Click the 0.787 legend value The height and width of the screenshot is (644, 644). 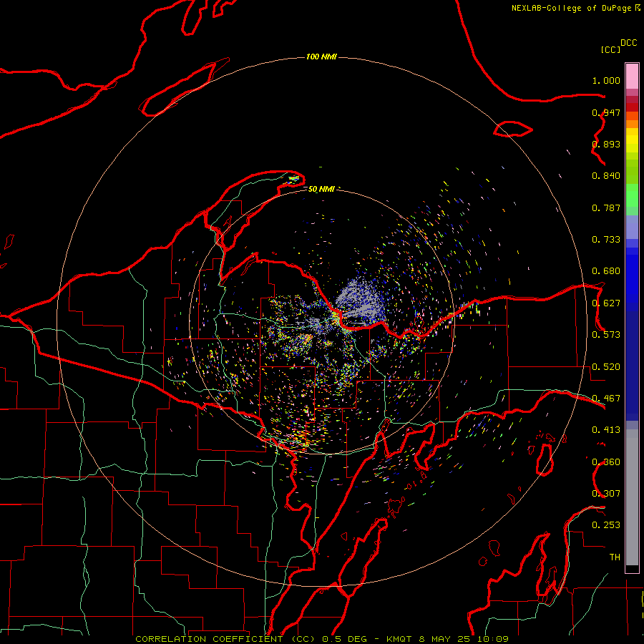point(606,208)
